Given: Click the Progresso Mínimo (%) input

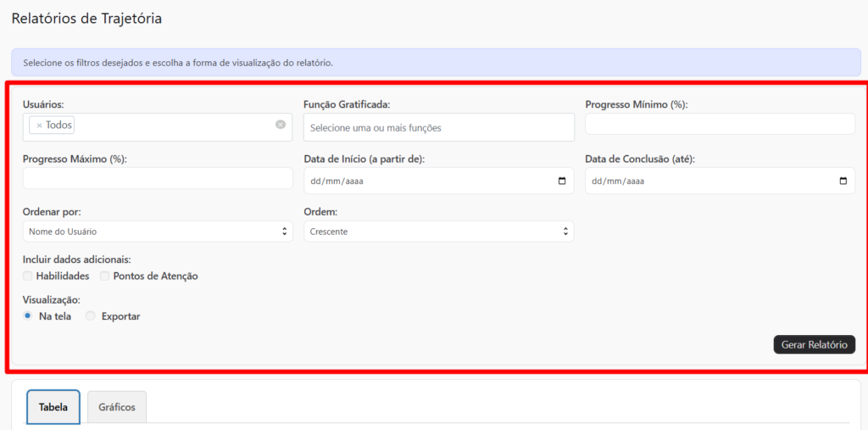Looking at the screenshot, I should pos(720,125).
